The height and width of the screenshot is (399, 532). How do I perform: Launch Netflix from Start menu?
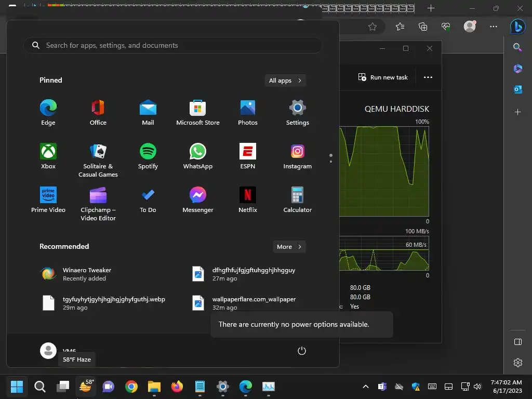[x=248, y=200]
